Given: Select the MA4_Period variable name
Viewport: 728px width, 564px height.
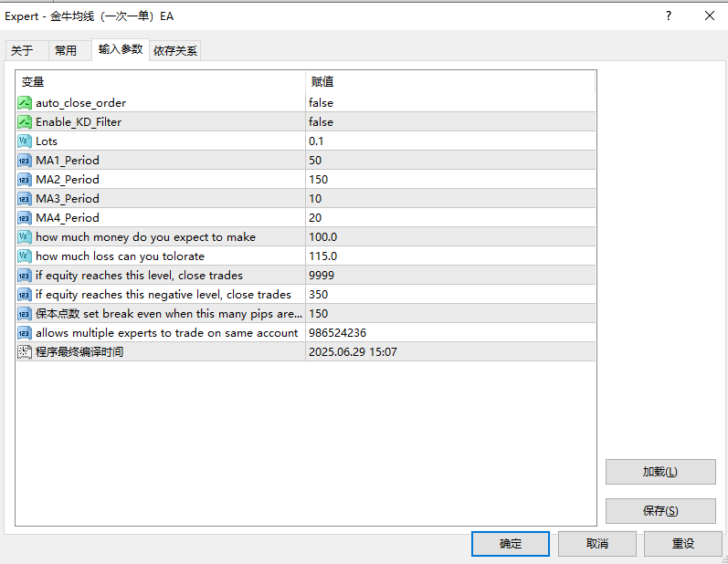Looking at the screenshot, I should coord(68,218).
